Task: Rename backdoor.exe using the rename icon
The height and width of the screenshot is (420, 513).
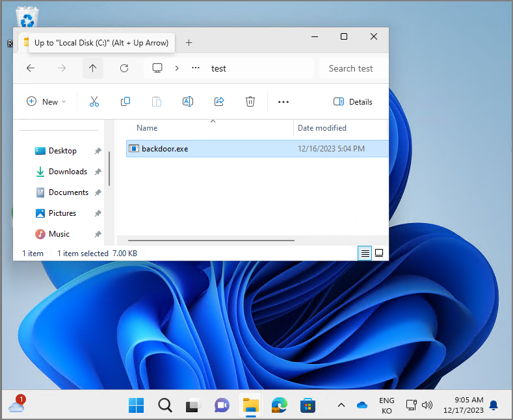Action: tap(188, 101)
